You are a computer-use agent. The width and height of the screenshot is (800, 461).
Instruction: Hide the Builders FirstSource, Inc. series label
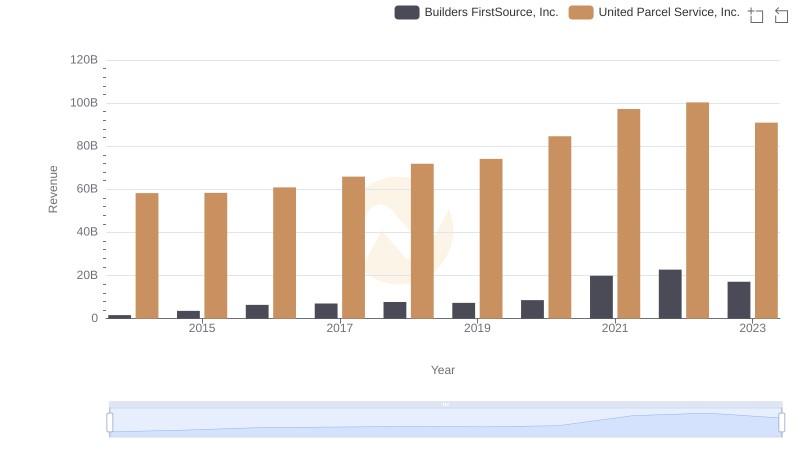[x=491, y=12]
